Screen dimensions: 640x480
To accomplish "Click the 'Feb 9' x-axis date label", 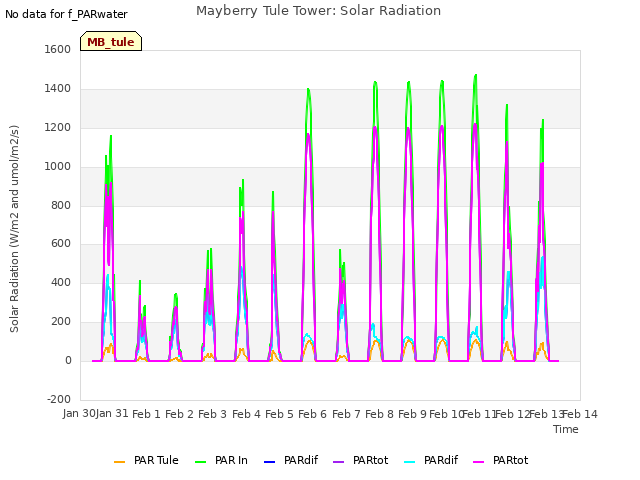I will point(412,414).
